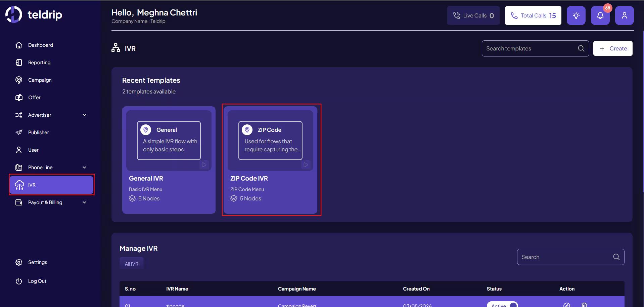Click the play icon on General template
The image size is (644, 307).
click(x=204, y=165)
